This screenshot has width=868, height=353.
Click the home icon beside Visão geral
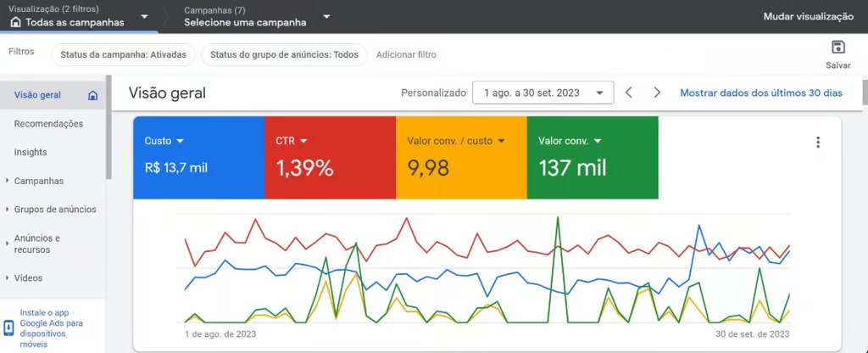tap(92, 95)
